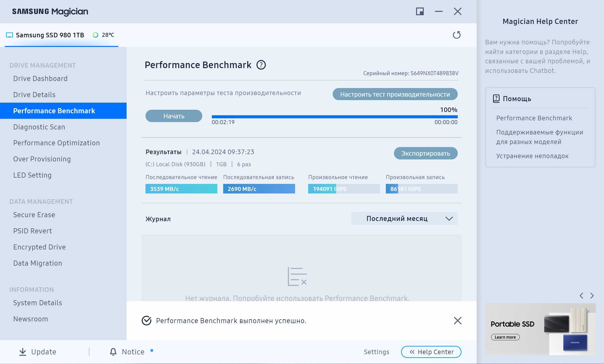The width and height of the screenshot is (604, 364).
Task: Open the Performance Benchmark help question mark
Action: click(261, 65)
